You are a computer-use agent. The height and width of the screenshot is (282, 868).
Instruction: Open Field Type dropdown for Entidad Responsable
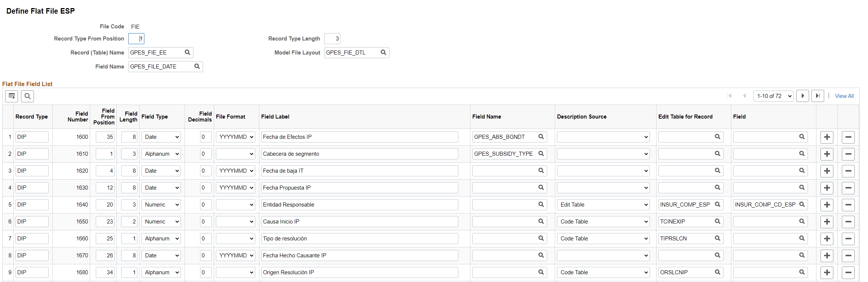[161, 205]
